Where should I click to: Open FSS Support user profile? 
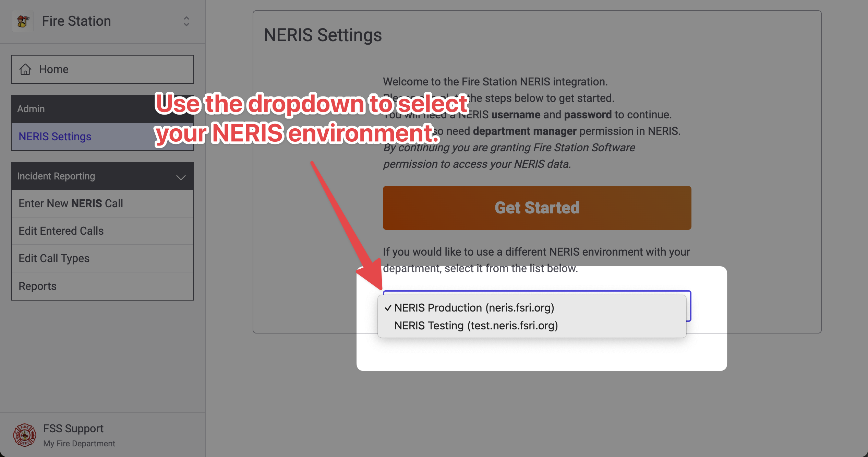[73, 429]
